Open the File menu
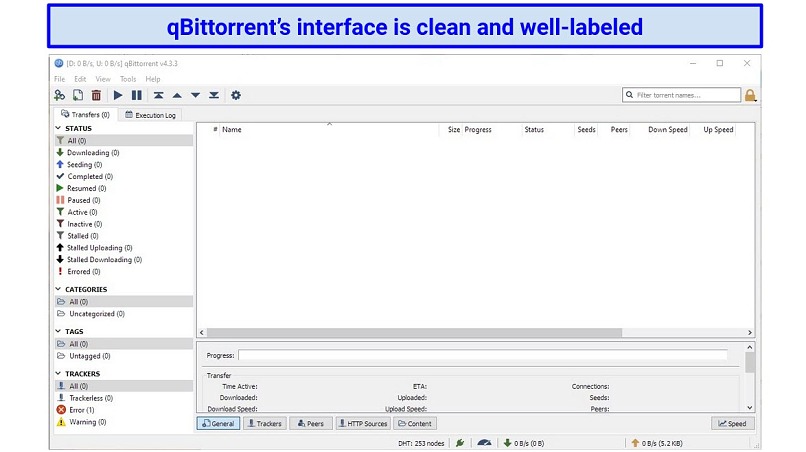This screenshot has height=452, width=806. [60, 79]
